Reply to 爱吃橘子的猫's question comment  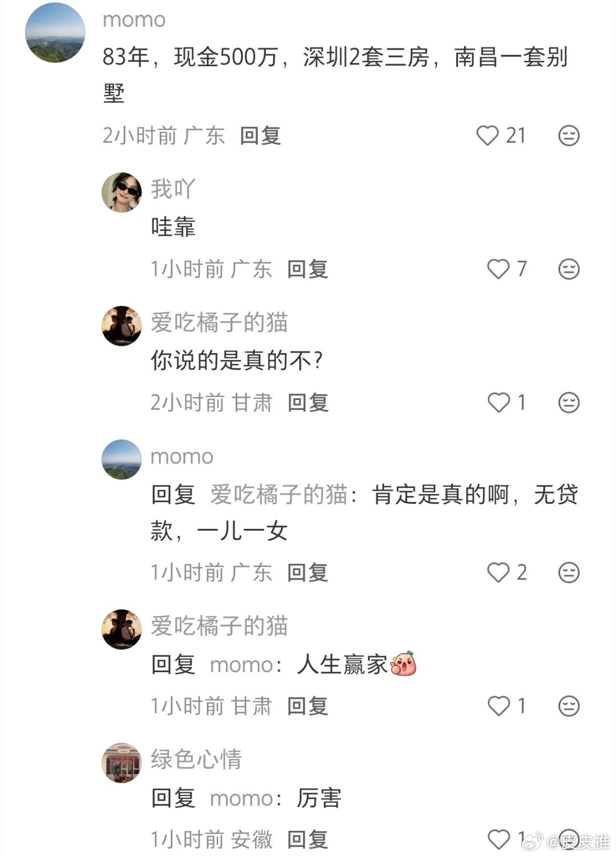tap(308, 402)
